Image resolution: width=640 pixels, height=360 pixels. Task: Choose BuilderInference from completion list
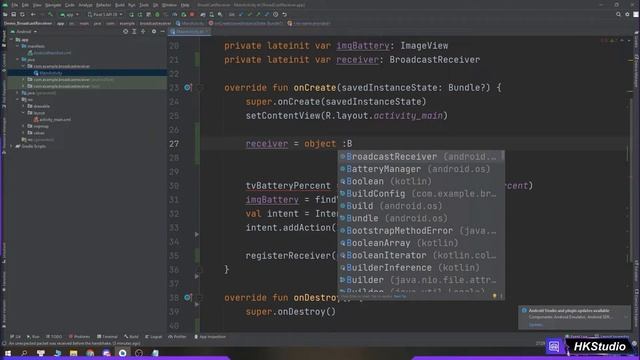[x=421, y=268]
